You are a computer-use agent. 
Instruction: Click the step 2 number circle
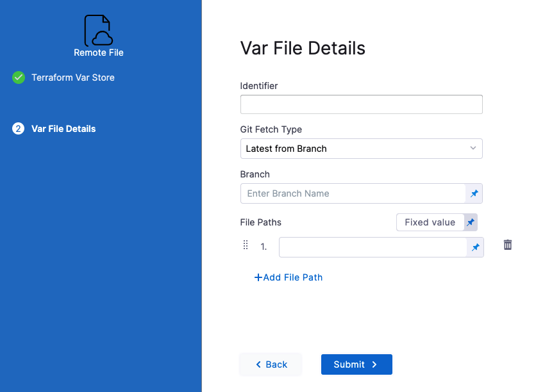click(19, 129)
